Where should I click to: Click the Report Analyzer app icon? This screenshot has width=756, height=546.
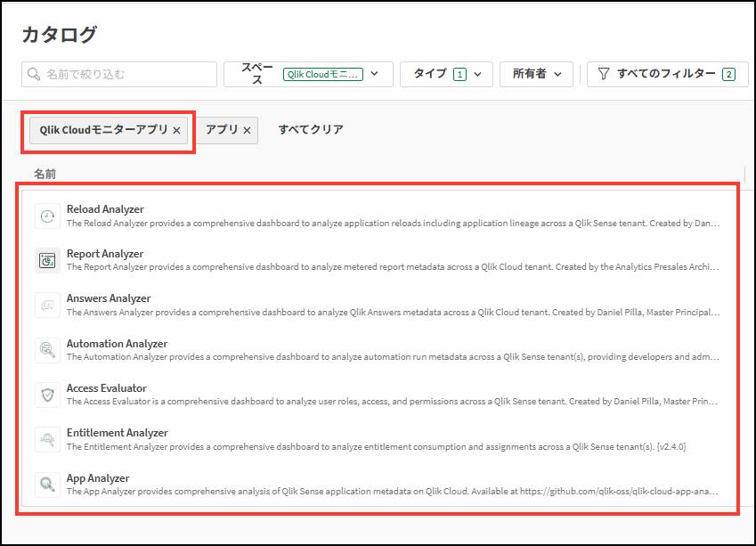[47, 261]
